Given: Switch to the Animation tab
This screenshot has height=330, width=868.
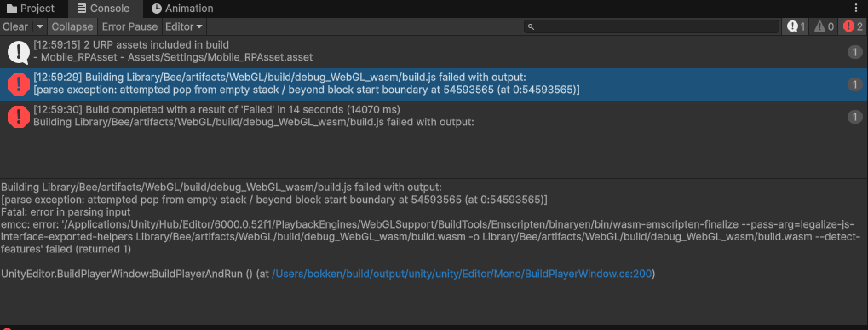Looking at the screenshot, I should pyautogui.click(x=182, y=9).
